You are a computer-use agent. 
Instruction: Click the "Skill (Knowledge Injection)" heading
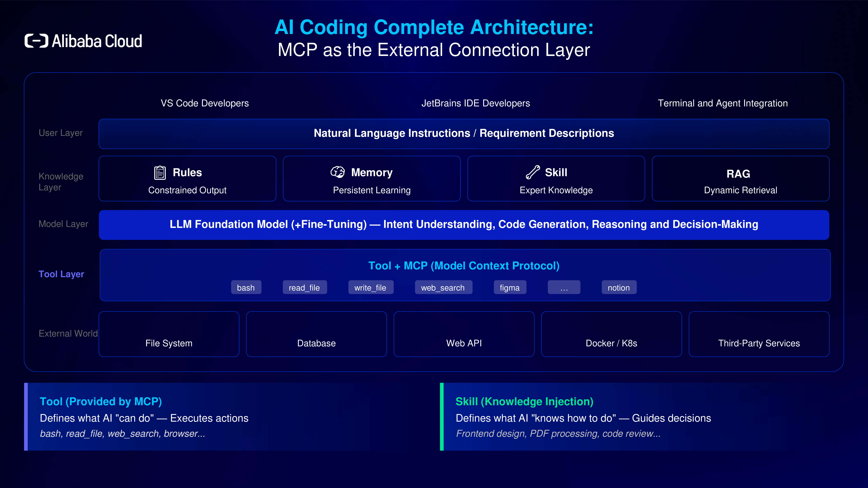point(524,401)
